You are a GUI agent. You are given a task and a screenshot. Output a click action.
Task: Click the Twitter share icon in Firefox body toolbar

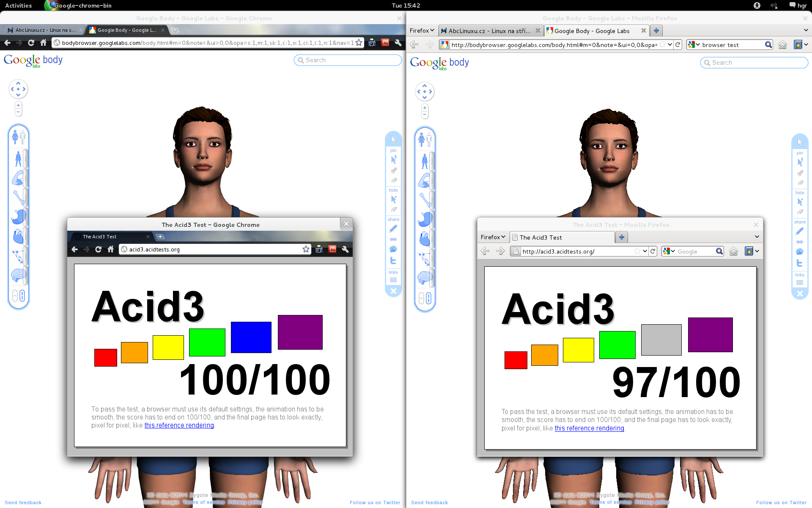800,263
